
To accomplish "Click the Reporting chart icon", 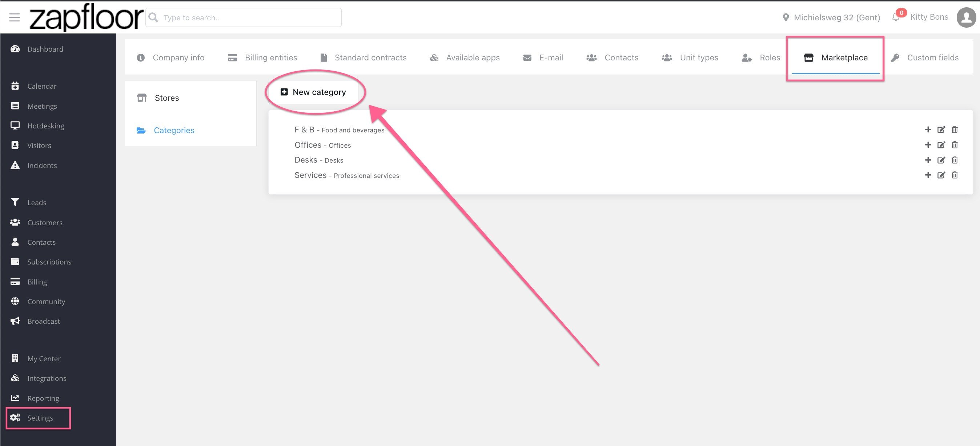I will click(15, 398).
